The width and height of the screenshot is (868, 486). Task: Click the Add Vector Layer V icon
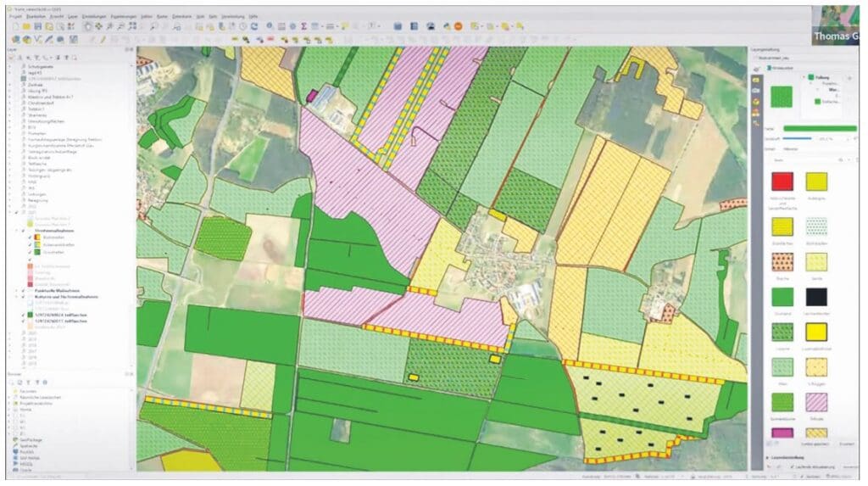tap(37, 39)
